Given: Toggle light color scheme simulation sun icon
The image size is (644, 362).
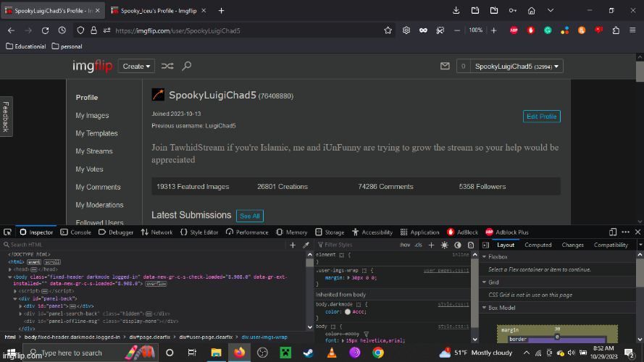Looking at the screenshot, I should pos(444,245).
